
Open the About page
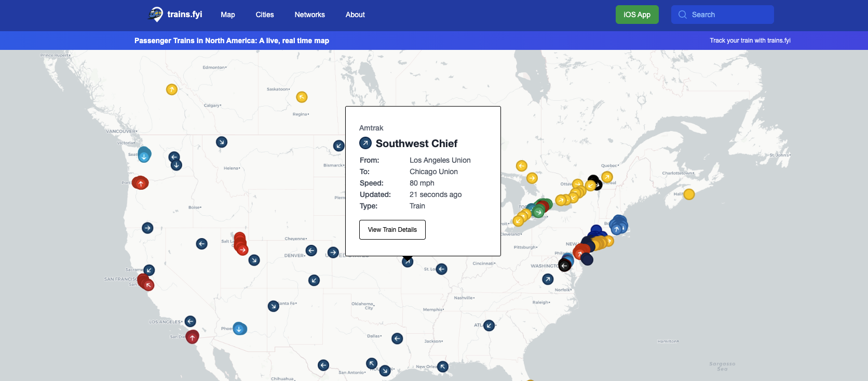tap(355, 15)
